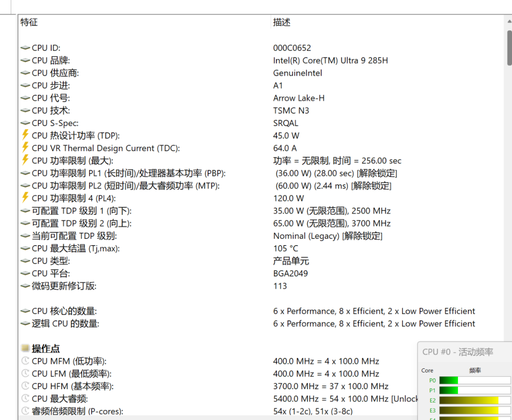The width and height of the screenshot is (512, 420).
Task: Select the chip icon for CPU 技术
Action: [25, 111]
